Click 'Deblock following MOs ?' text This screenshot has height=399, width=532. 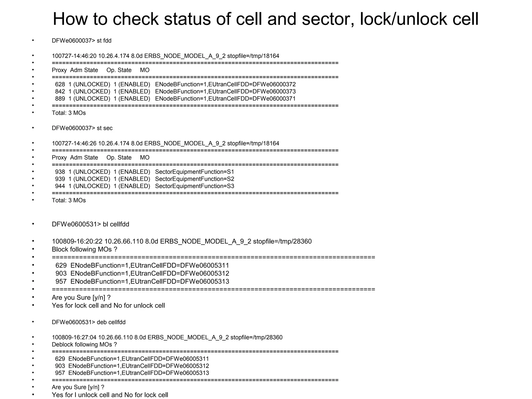tap(84, 345)
